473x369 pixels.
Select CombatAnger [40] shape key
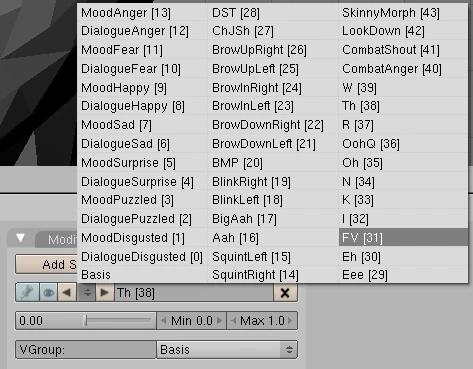coord(403,69)
